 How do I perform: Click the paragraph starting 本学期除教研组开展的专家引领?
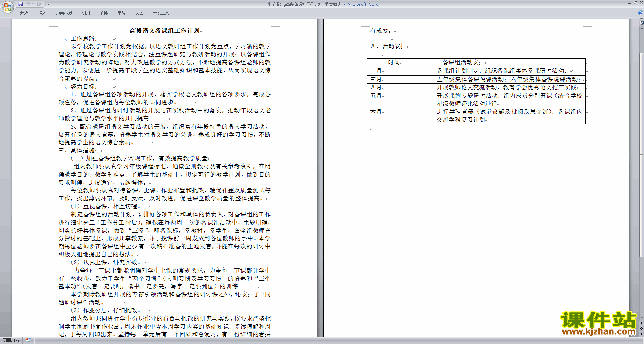pos(165,298)
